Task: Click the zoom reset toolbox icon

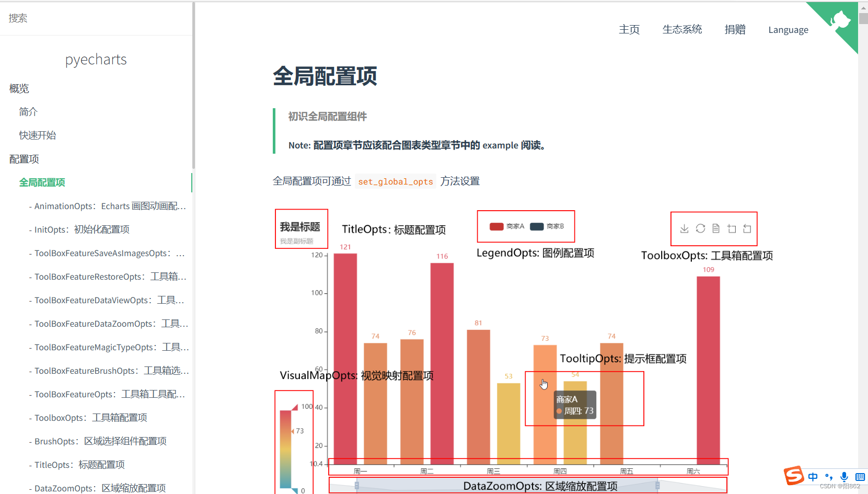Action: tap(747, 228)
